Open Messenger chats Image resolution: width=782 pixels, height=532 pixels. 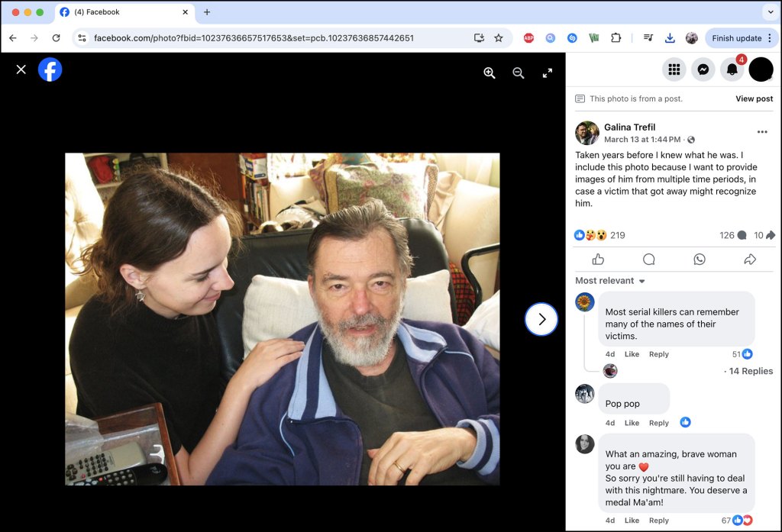[703, 69]
